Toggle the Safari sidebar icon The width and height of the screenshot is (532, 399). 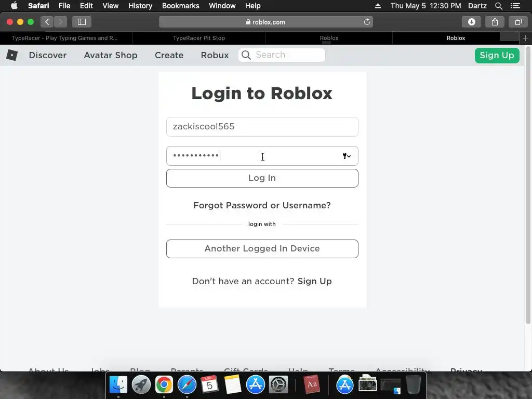tap(82, 22)
